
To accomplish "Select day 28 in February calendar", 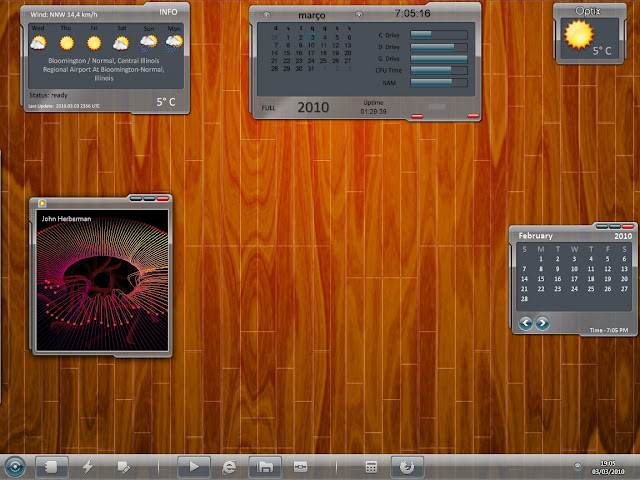I will pyautogui.click(x=524, y=299).
